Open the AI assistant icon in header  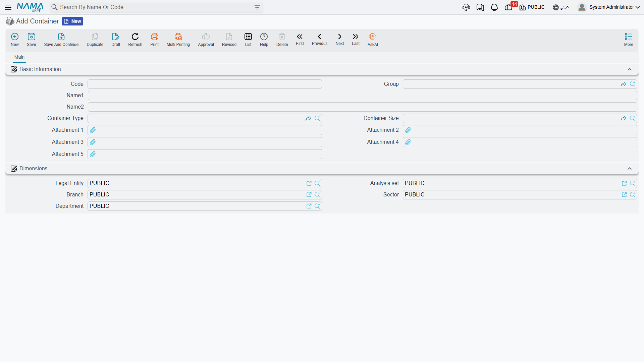tap(466, 7)
